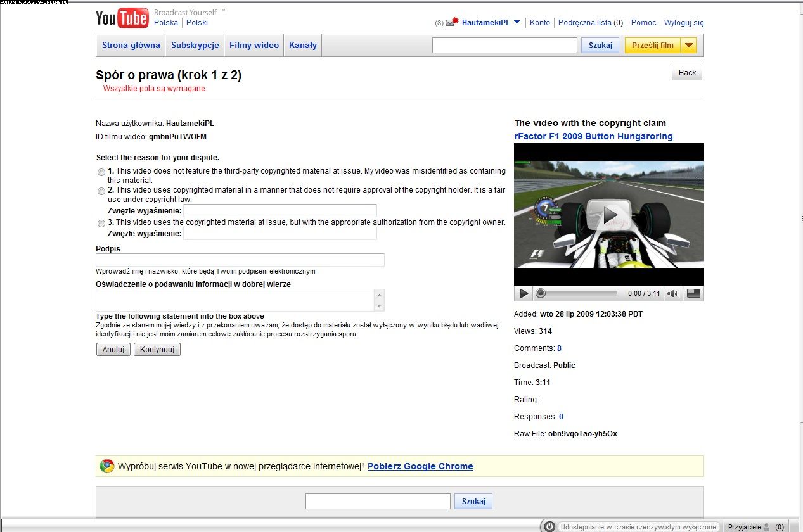Image resolution: width=803 pixels, height=532 pixels.
Task: Open the Polska country link
Action: 166,22
